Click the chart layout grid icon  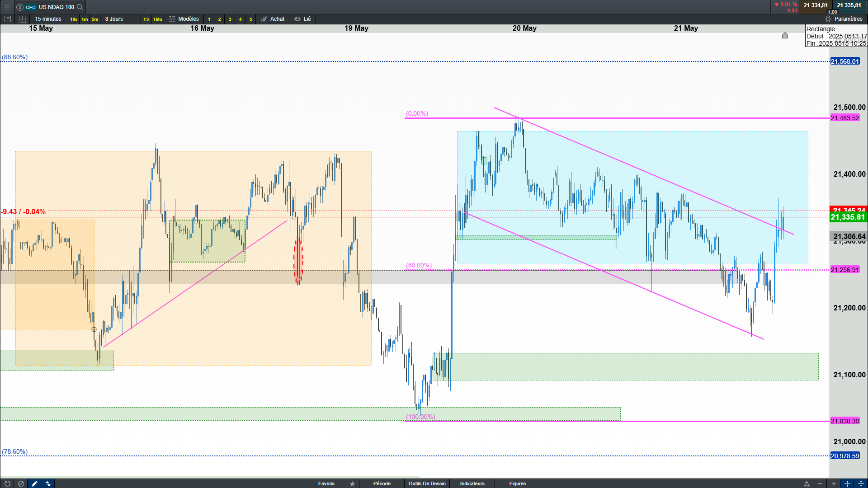click(22, 19)
